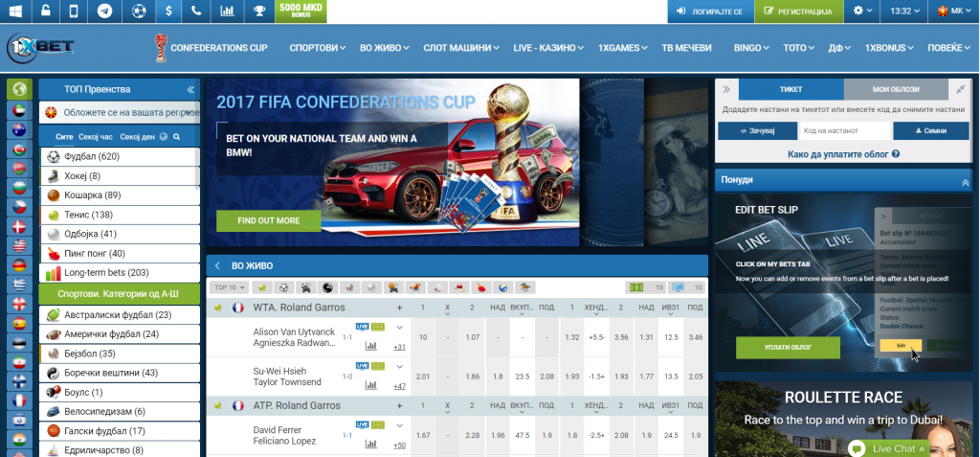Click the Симни load button
Viewport: 980px width, 457px height.
[x=930, y=131]
